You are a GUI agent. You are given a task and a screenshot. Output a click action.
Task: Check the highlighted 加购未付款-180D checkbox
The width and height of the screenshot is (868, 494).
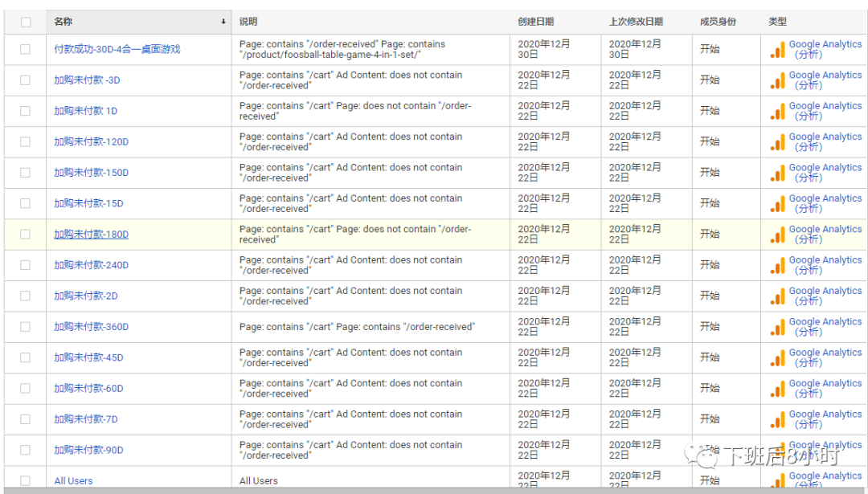pos(26,234)
